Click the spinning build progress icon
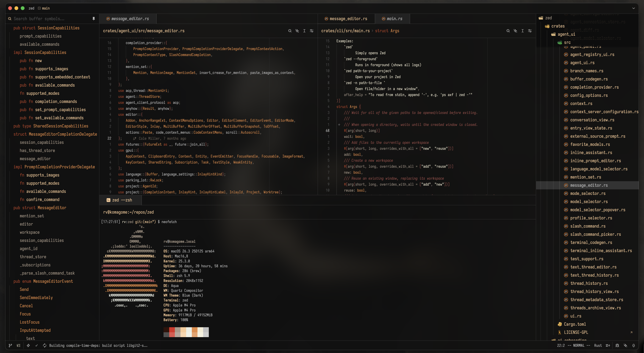The width and height of the screenshot is (644, 353). (45, 345)
